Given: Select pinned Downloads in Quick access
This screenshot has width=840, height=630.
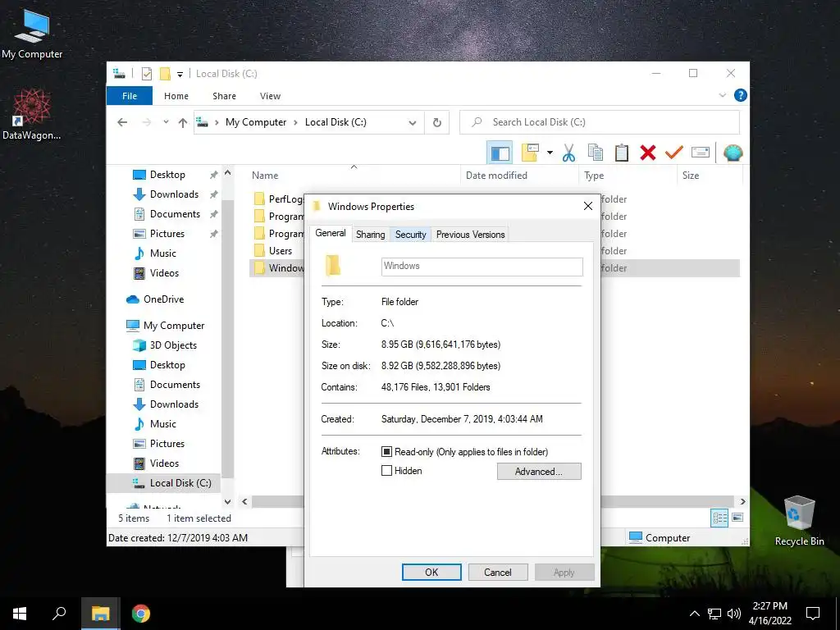Looking at the screenshot, I should click(x=174, y=194).
